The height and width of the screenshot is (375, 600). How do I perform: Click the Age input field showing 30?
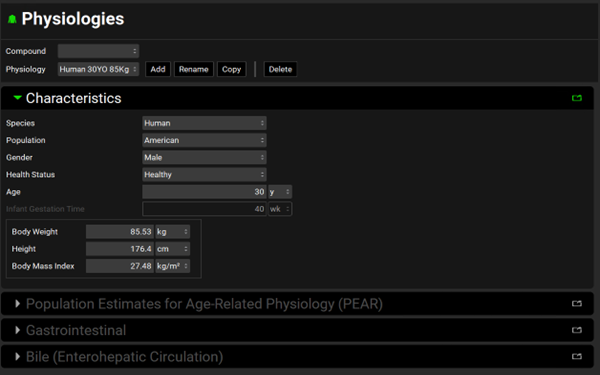tap(204, 192)
